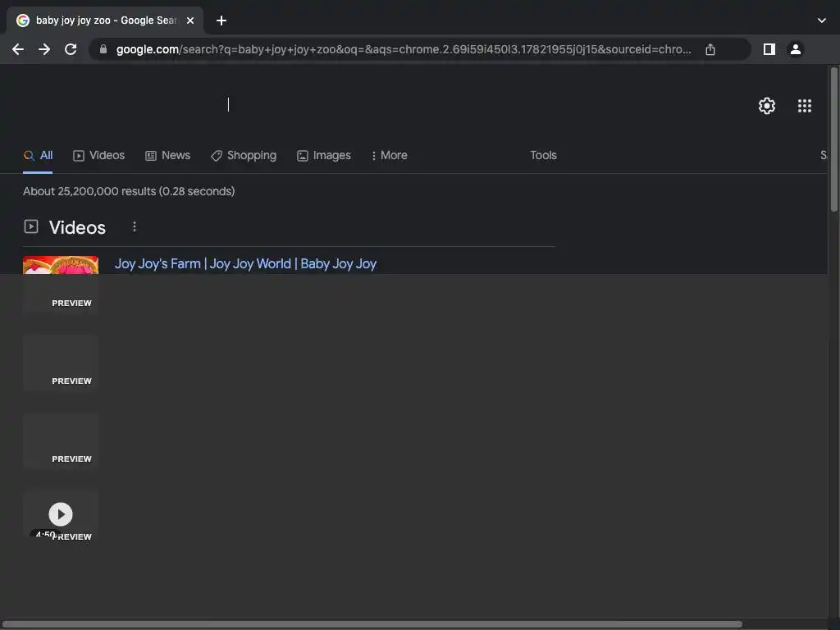
Task: Open the Google apps grid
Action: (805, 106)
